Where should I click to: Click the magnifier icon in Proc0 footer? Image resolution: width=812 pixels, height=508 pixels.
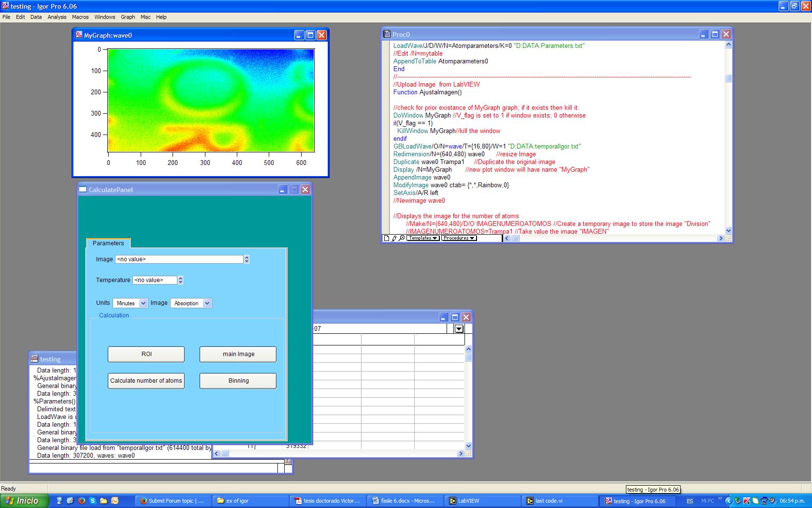pos(402,238)
